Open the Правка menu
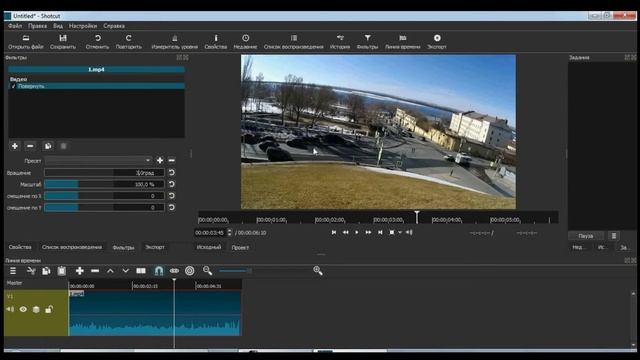The height and width of the screenshot is (360, 640). point(38,26)
